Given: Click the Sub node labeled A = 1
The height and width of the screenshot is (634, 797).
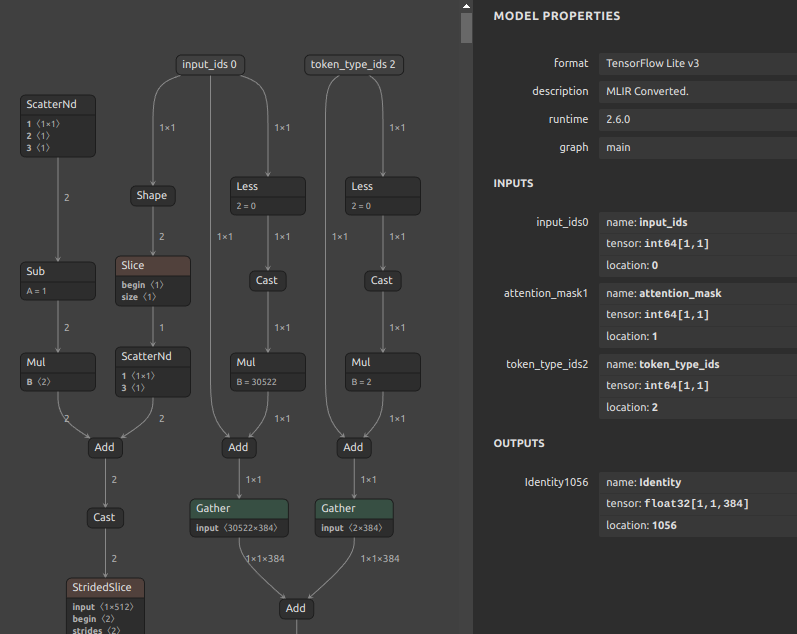Looking at the screenshot, I should [58, 281].
